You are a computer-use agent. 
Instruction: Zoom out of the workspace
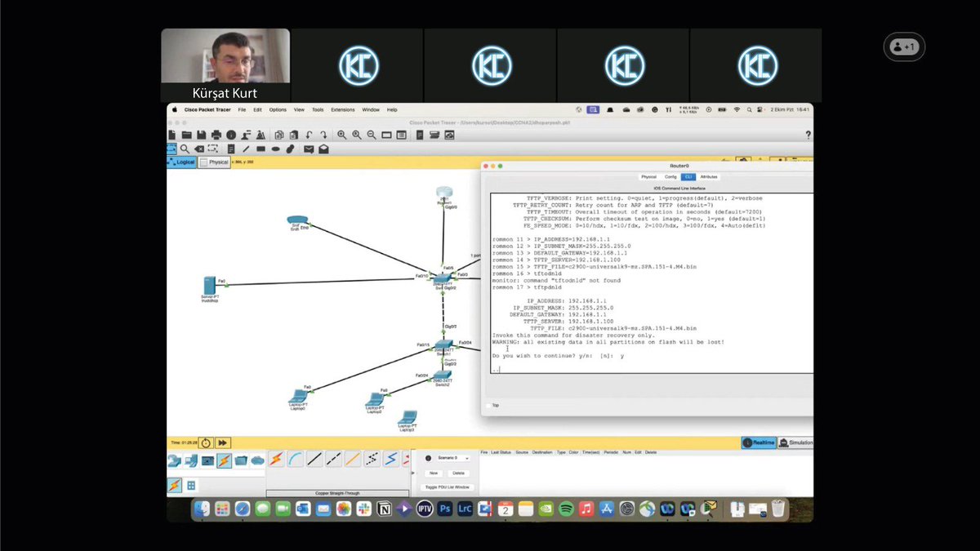click(372, 135)
